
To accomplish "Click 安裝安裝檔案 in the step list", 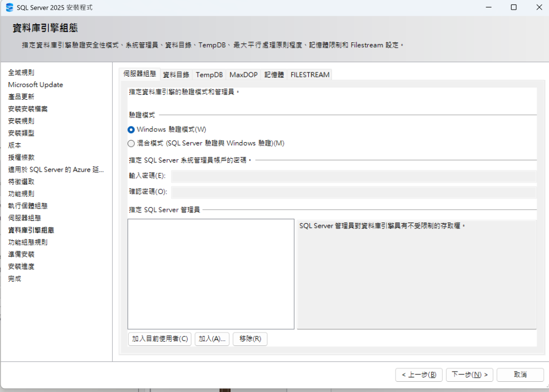I will 28,109.
